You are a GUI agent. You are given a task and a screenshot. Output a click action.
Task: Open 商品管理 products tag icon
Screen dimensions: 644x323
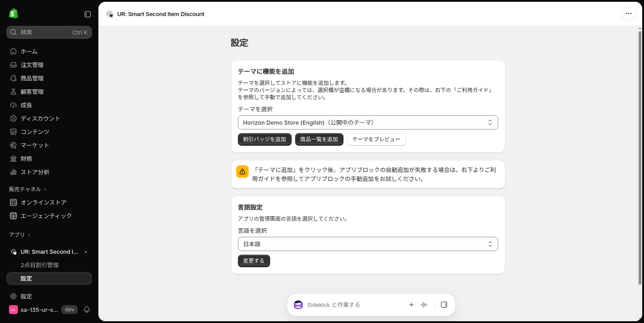[13, 78]
